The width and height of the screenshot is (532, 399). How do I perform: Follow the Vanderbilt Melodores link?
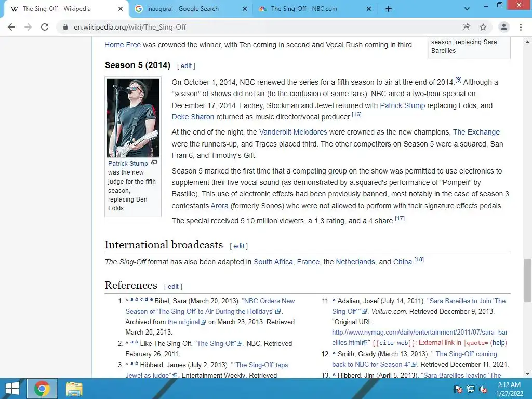tap(293, 132)
